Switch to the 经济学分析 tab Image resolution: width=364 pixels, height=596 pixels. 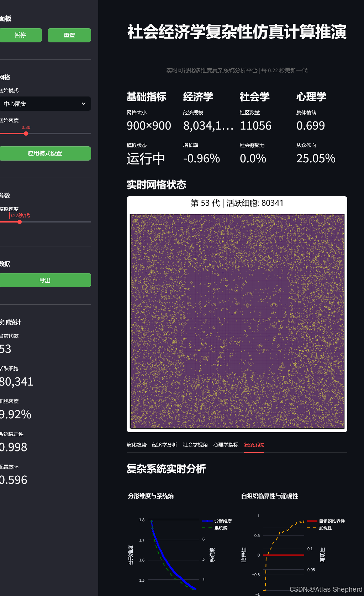[165, 445]
